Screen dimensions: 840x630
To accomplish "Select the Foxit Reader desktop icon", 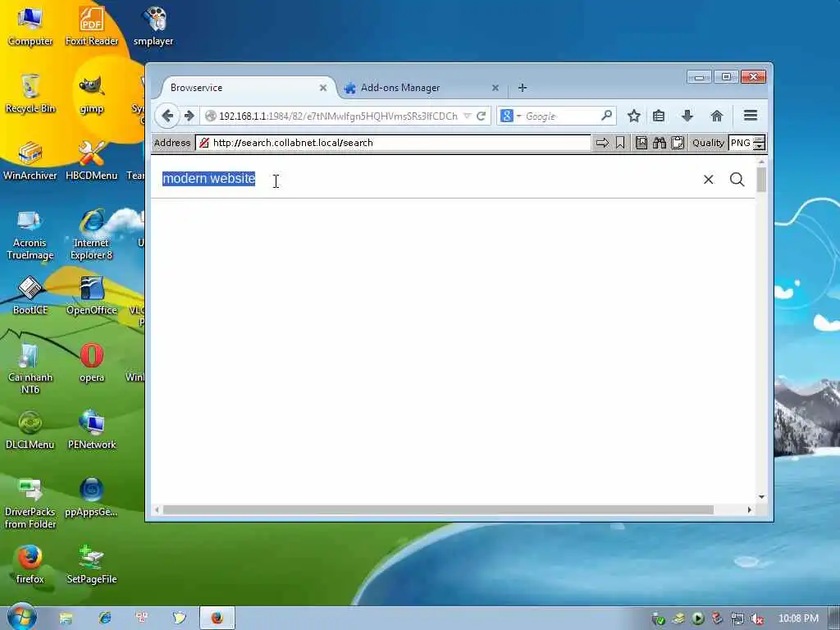I will pyautogui.click(x=92, y=27).
